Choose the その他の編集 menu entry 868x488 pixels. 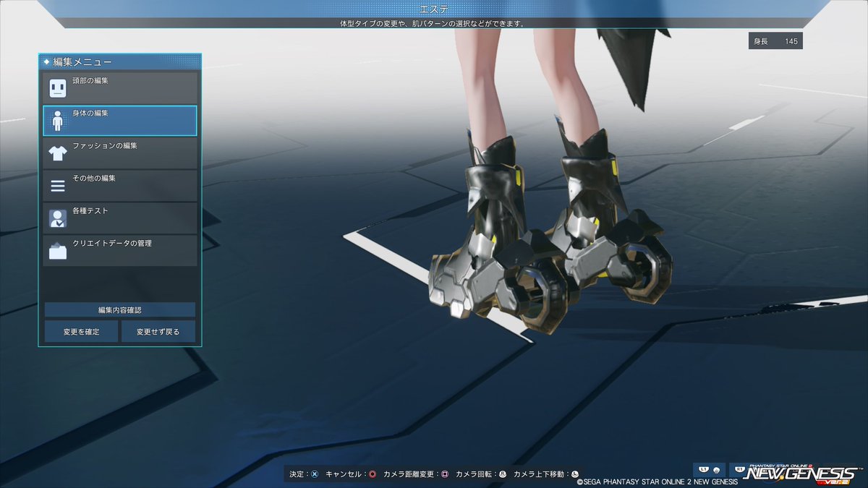(x=120, y=185)
